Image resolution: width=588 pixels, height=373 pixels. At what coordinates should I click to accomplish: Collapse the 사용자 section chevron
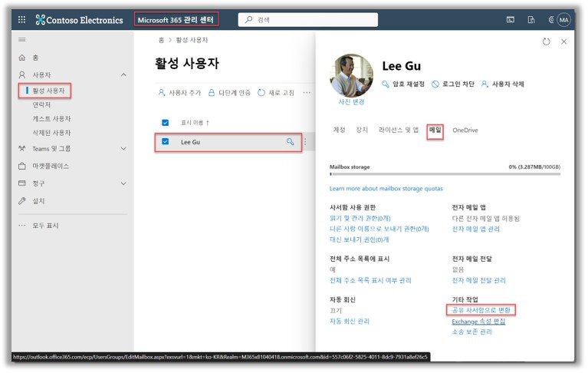(123, 75)
